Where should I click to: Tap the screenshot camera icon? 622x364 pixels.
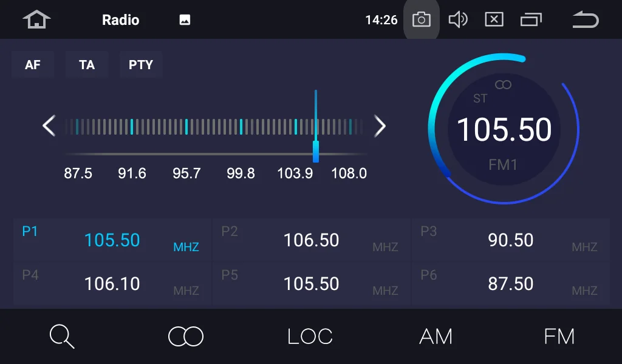[x=422, y=19]
